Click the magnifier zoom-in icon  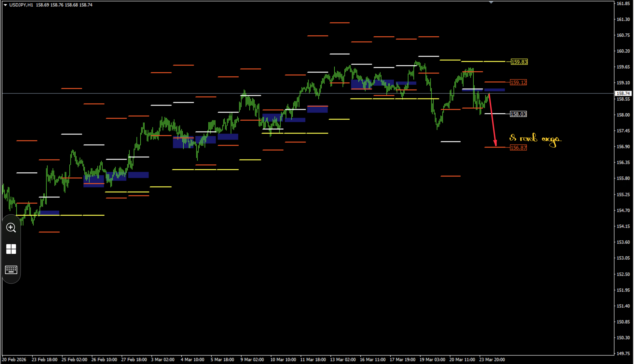point(11,227)
